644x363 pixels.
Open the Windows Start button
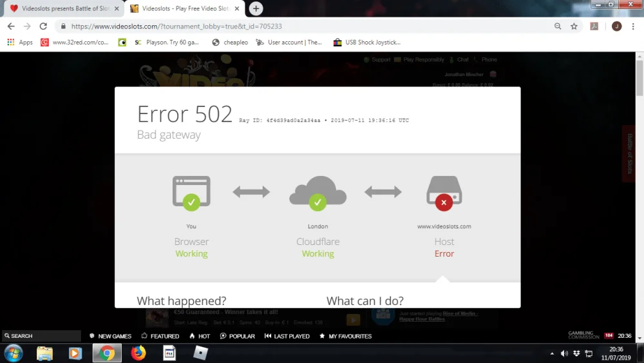tap(13, 353)
